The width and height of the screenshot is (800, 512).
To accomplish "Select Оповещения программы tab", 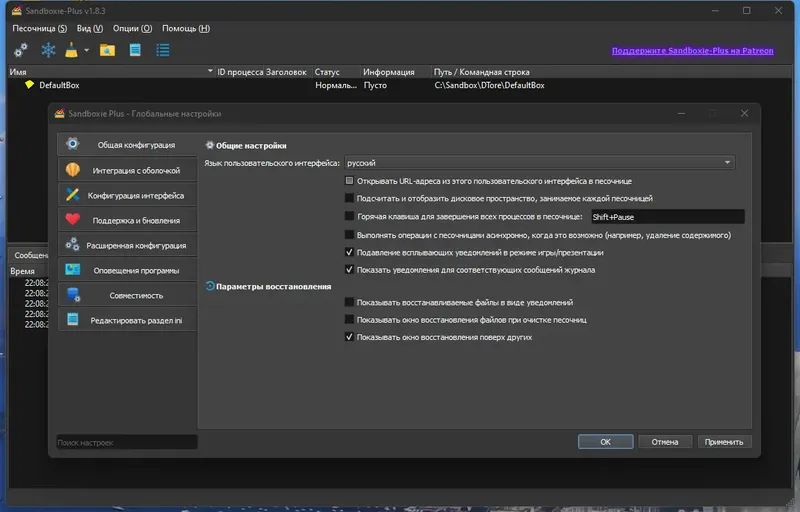I will (x=128, y=270).
